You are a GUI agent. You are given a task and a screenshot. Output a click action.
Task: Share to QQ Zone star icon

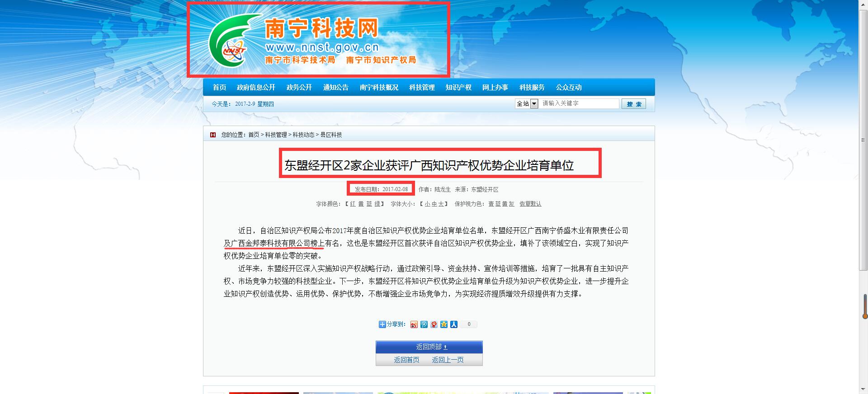[x=444, y=324]
